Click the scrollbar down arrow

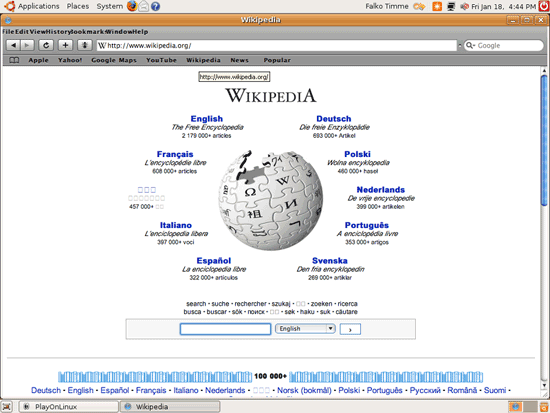(x=544, y=386)
